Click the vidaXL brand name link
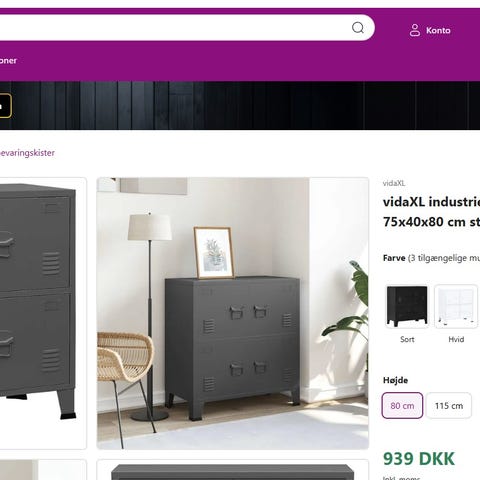 pyautogui.click(x=394, y=183)
